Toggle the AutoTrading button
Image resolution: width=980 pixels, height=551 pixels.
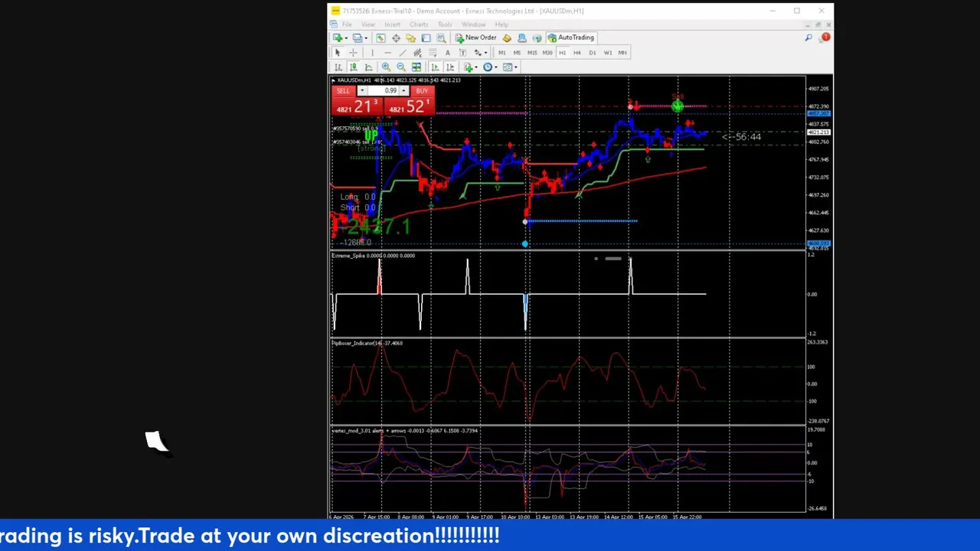[x=571, y=37]
